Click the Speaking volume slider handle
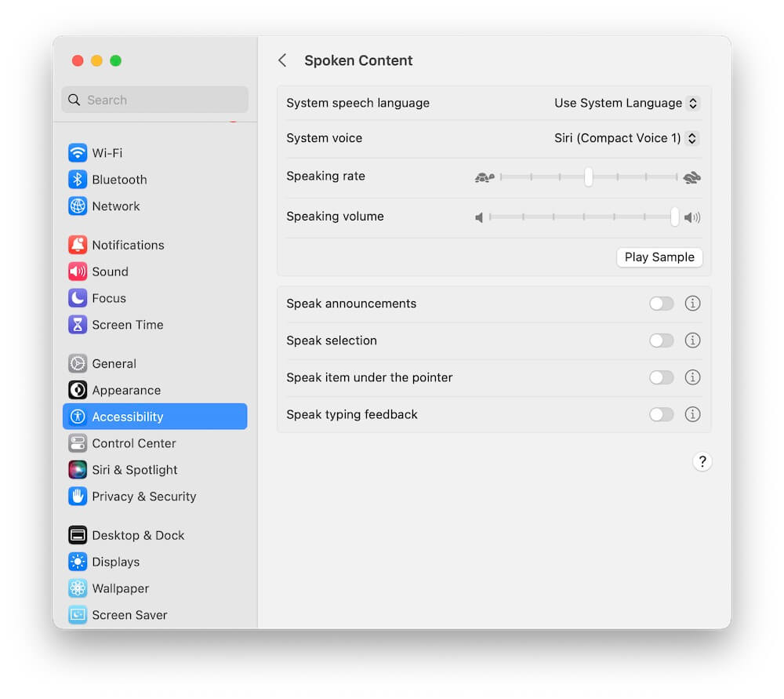Viewport: 784px width, 699px height. pos(675,217)
